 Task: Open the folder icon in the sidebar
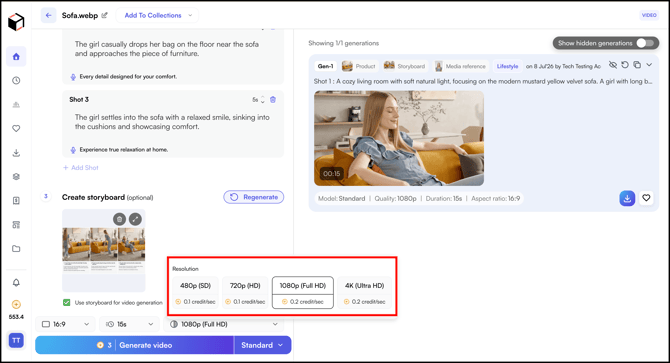click(x=16, y=249)
